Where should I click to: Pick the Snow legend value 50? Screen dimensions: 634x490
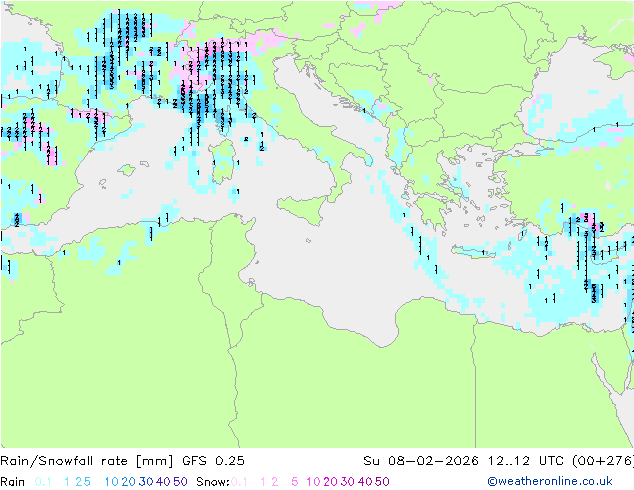pyautogui.click(x=382, y=482)
